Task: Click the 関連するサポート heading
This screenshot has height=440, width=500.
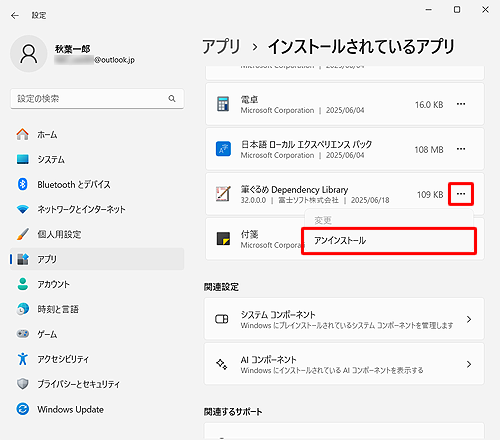Action: [233, 412]
